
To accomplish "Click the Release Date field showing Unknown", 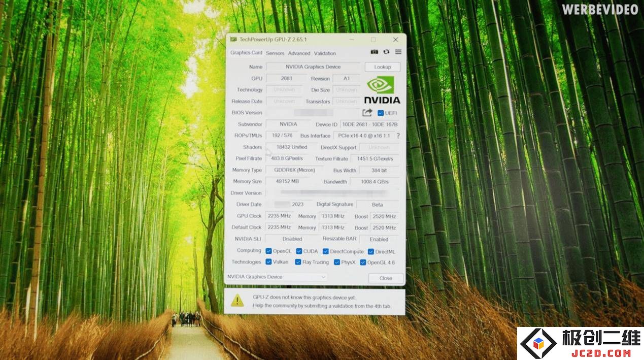I will [284, 102].
